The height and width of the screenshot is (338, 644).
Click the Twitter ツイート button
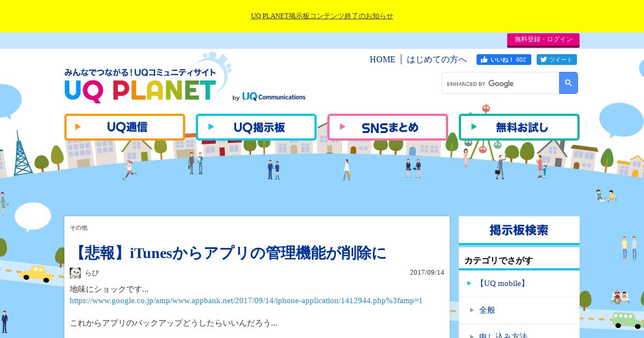click(557, 60)
